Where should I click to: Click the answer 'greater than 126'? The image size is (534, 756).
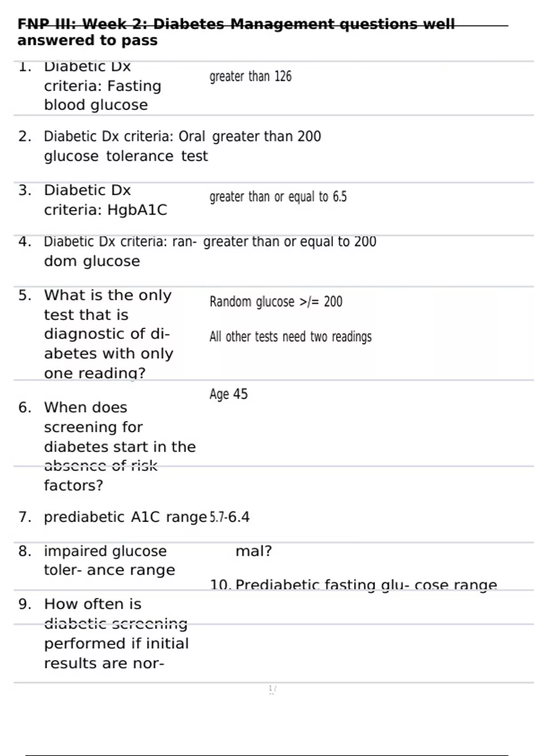pyautogui.click(x=251, y=76)
